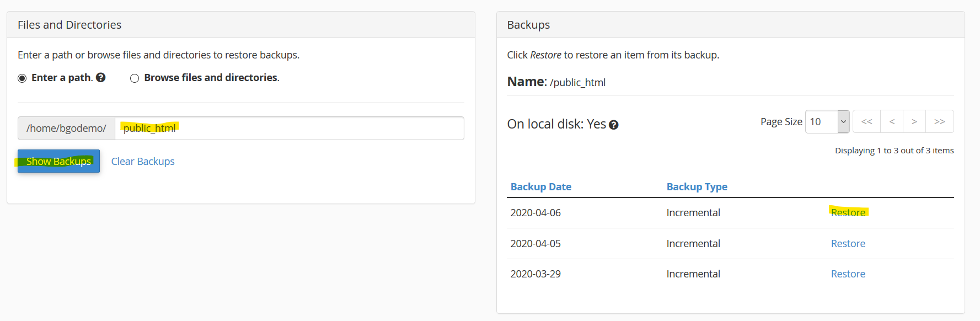
Task: Click the Backups panel heading
Action: pos(528,25)
